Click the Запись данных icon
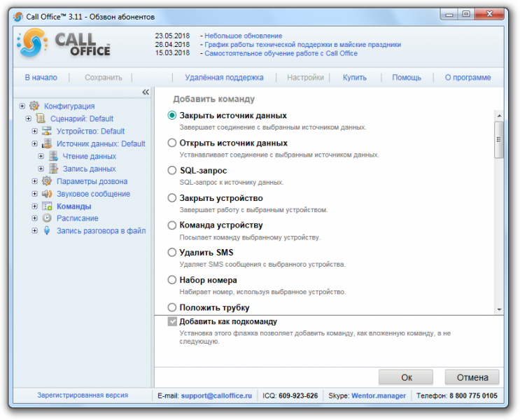520x420 pixels. [53, 169]
